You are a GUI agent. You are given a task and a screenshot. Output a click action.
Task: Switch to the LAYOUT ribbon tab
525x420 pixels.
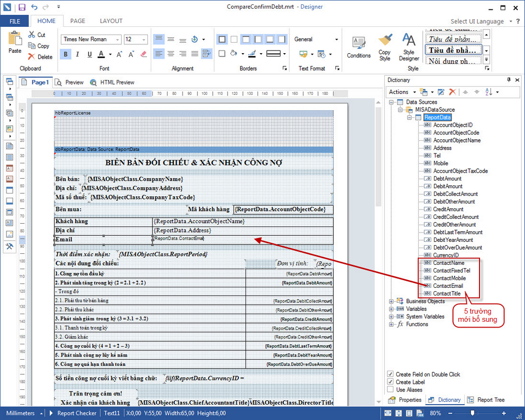(x=111, y=21)
